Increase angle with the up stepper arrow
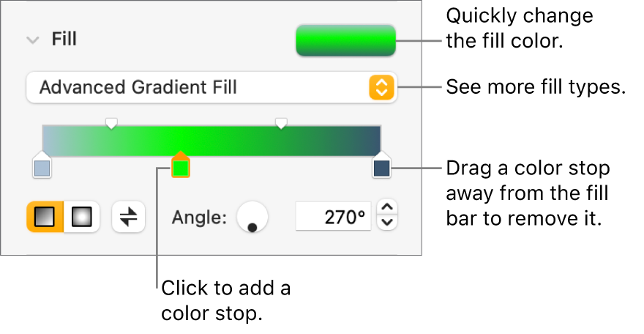The image size is (644, 334). pyautogui.click(x=389, y=209)
